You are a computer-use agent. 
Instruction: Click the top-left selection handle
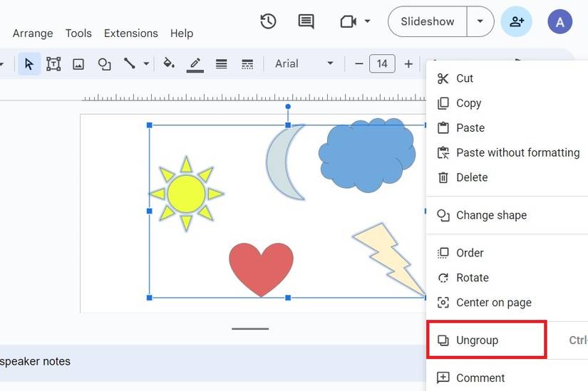(149, 125)
